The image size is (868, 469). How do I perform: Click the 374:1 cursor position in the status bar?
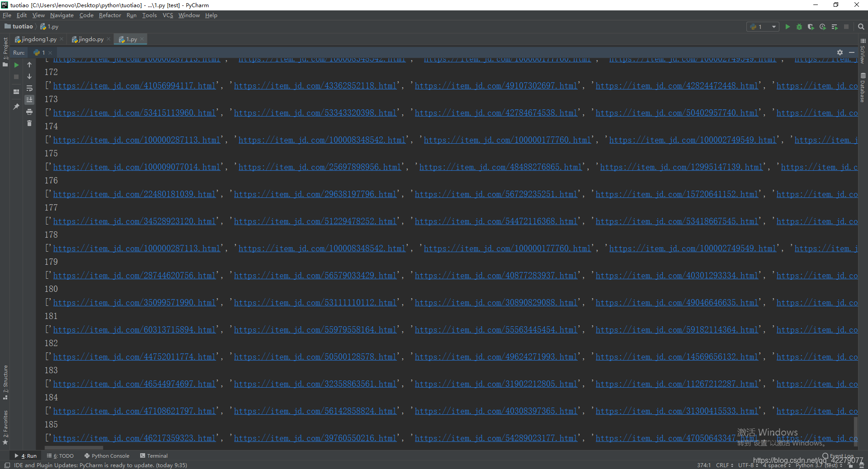(x=703, y=465)
